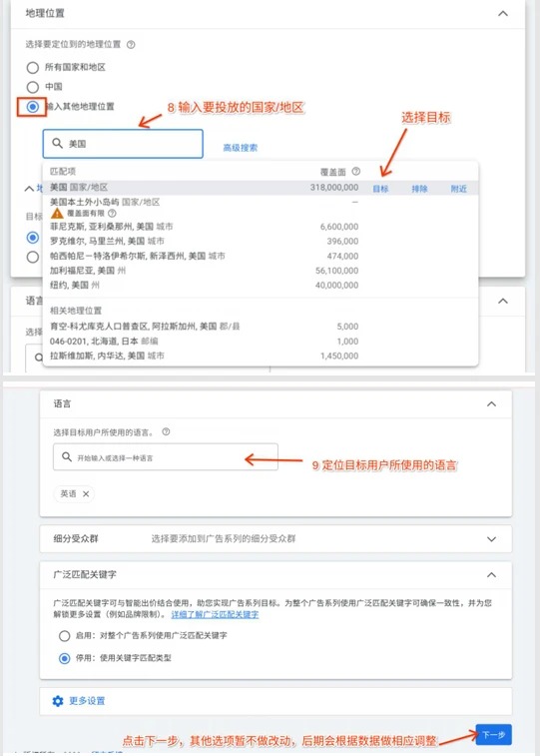Collapse the lower 语言 card chevron
Image resolution: width=540 pixels, height=756 pixels.
tap(491, 404)
